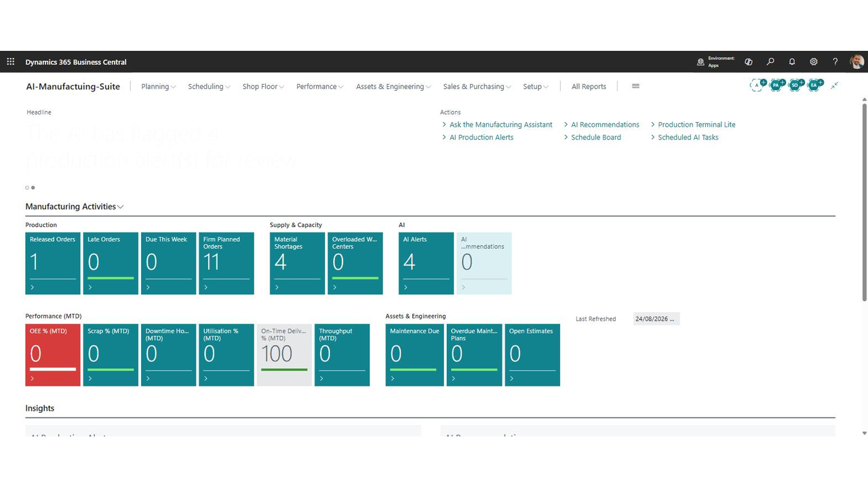Open the Overdue Maintenance Plans tile
The height and width of the screenshot is (488, 868).
pos(475,355)
